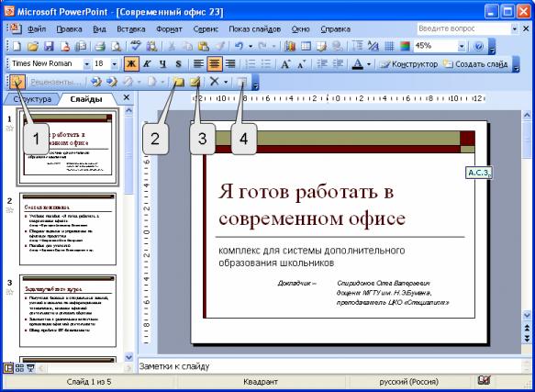Image resolution: width=535 pixels, height=392 pixels.
Task: Insert a chart with the chart icon
Action: pyautogui.click(x=290, y=46)
